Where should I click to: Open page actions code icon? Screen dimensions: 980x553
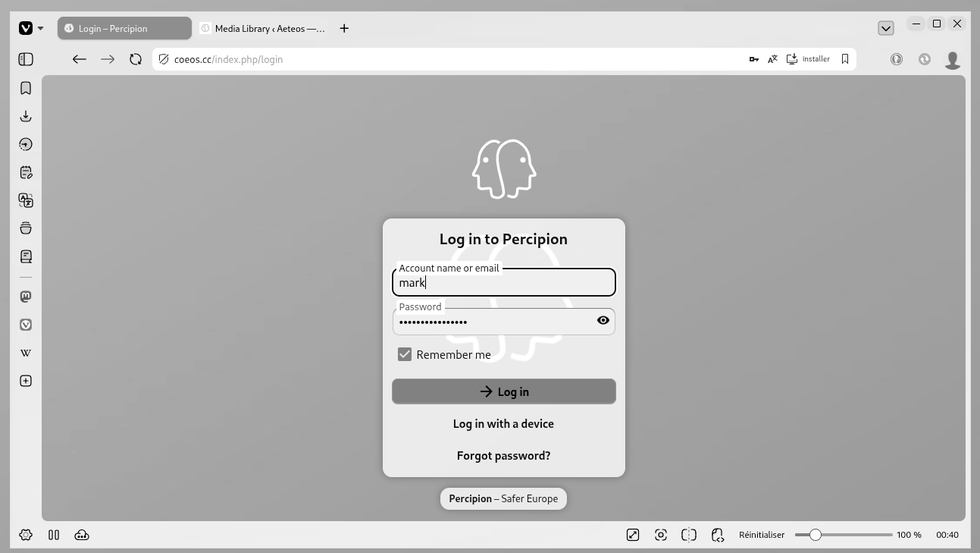point(717,535)
